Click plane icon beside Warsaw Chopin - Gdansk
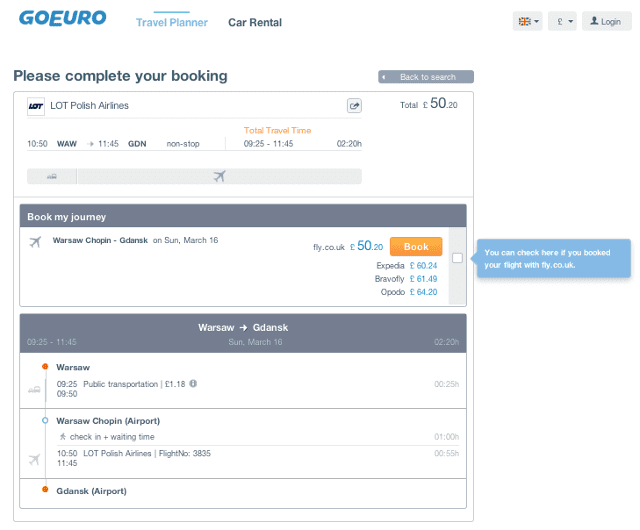This screenshot has width=640, height=530. point(36,242)
